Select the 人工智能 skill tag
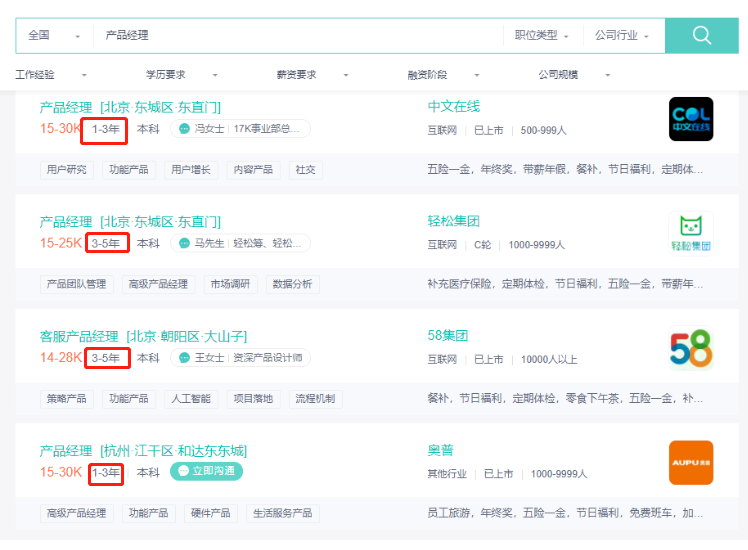748x550 pixels. (188, 399)
